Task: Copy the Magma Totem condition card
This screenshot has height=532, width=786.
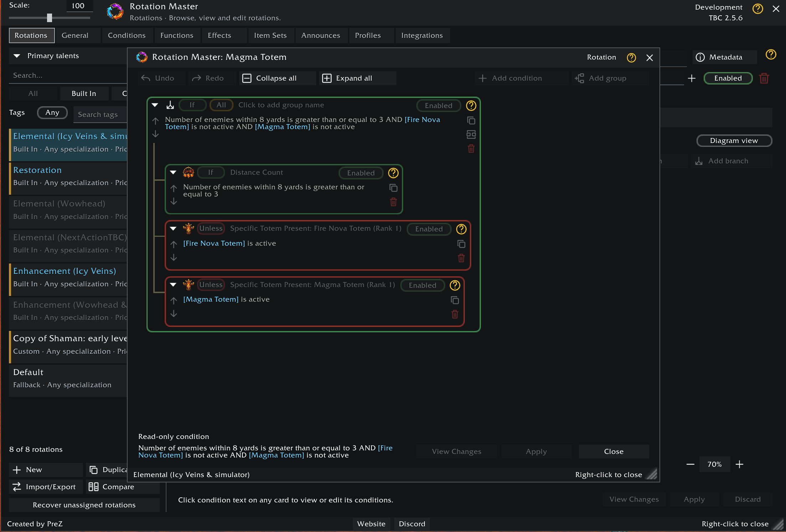Action: click(454, 300)
